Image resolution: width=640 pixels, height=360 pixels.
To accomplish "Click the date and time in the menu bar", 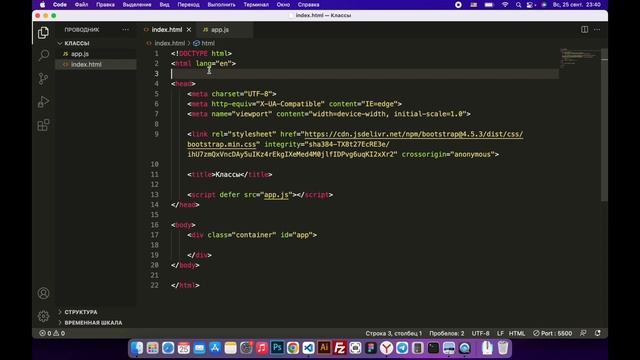I will pos(576,5).
